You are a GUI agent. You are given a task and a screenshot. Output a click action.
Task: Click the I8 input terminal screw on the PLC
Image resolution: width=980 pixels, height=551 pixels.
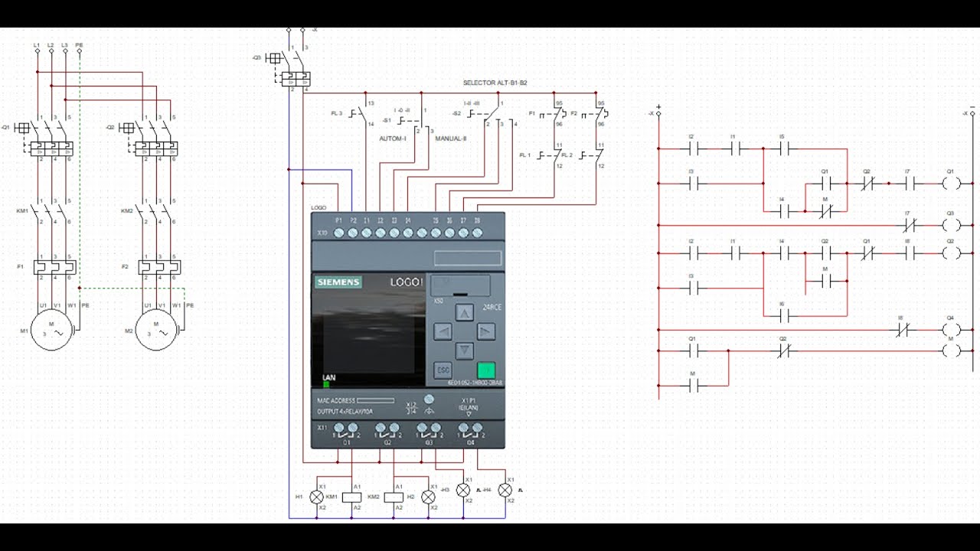tap(477, 233)
